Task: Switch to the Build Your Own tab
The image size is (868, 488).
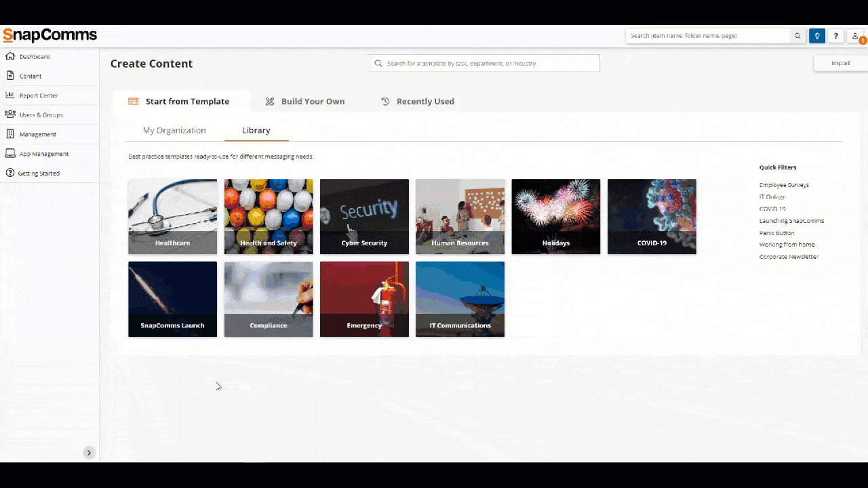Action: (305, 102)
